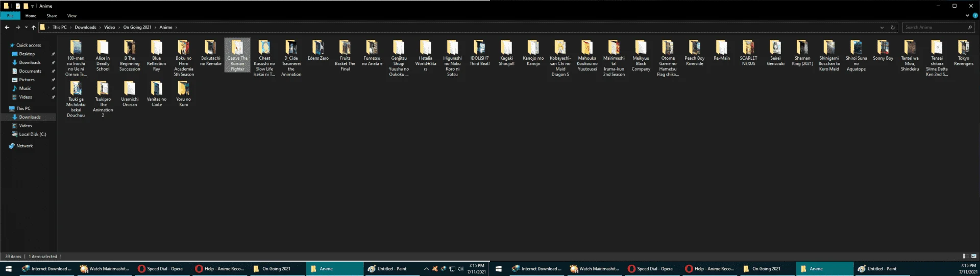This screenshot has width=980, height=276.
Task: Open the File ribbon tab
Action: tap(10, 16)
